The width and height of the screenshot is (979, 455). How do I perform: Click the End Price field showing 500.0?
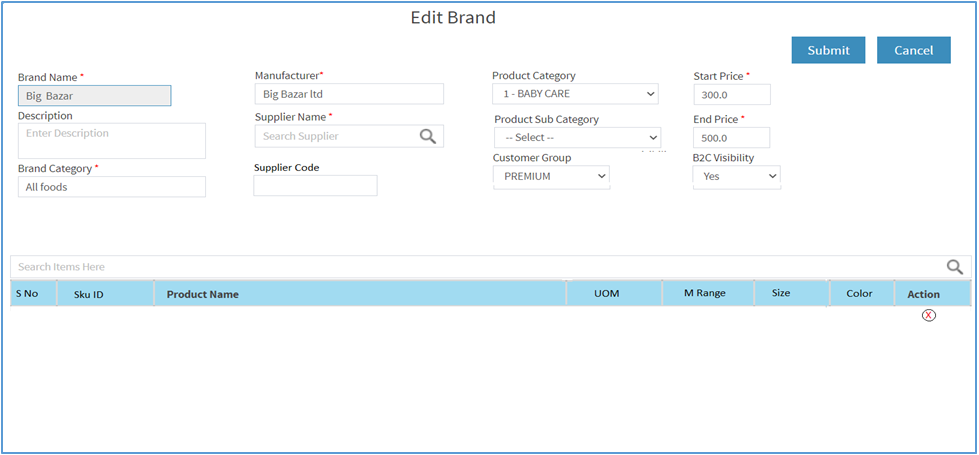coord(732,138)
